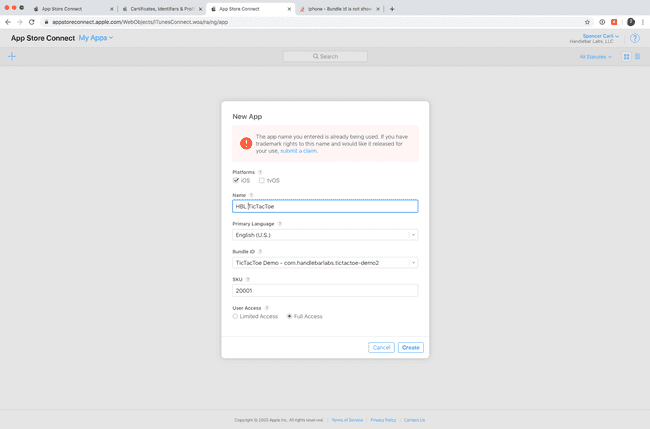This screenshot has height=429, width=650.
Task: Show SKU help icon
Action: point(248,279)
